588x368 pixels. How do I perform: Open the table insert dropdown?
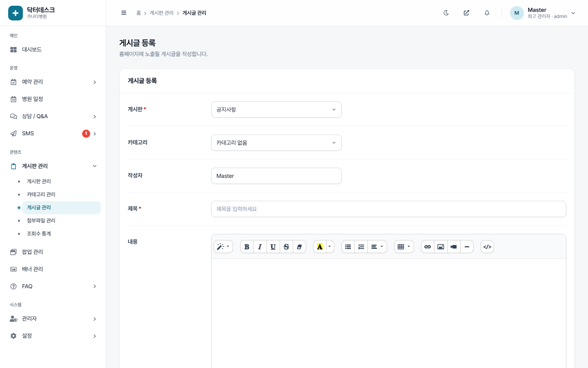pyautogui.click(x=404, y=247)
